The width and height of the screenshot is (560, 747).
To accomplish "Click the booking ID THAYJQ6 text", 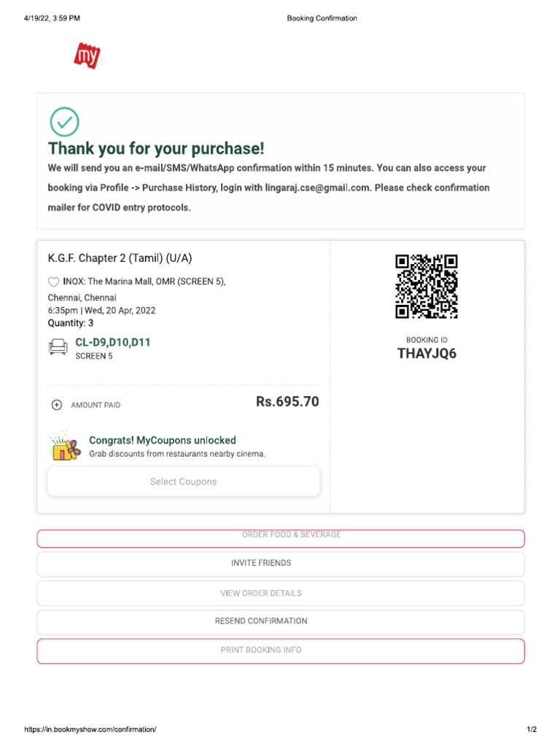I will click(x=427, y=355).
